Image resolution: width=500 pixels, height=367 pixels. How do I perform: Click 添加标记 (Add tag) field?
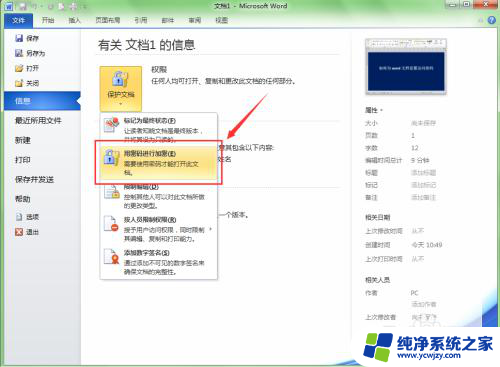423,185
